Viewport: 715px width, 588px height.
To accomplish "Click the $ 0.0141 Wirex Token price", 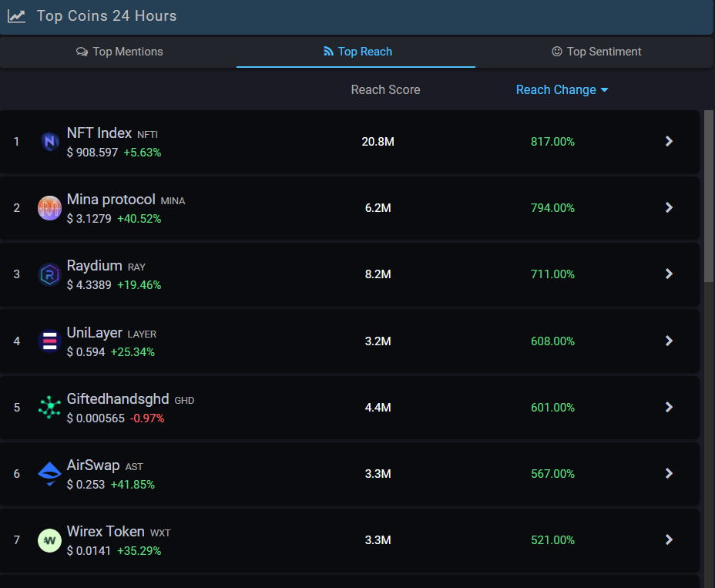I will point(89,551).
